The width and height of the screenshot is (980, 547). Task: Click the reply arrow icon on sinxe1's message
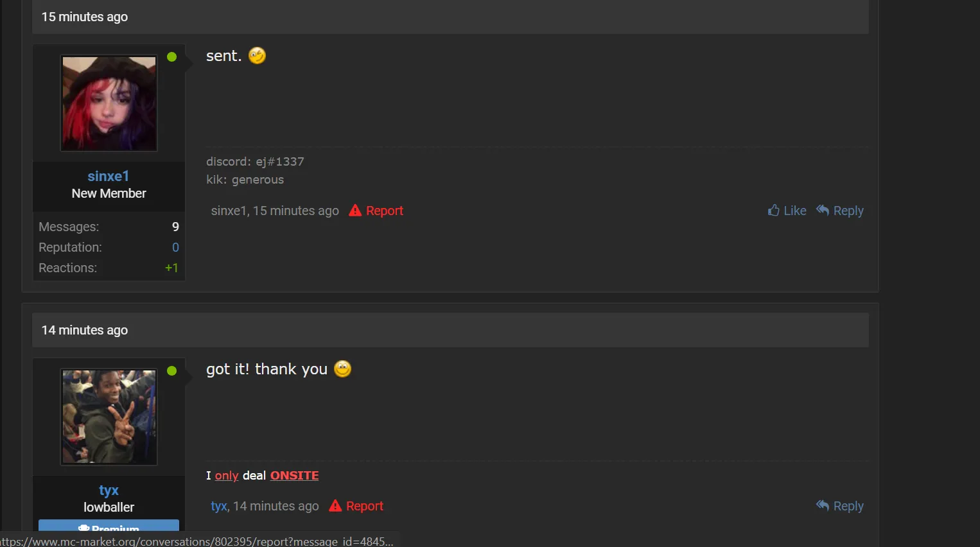(823, 210)
